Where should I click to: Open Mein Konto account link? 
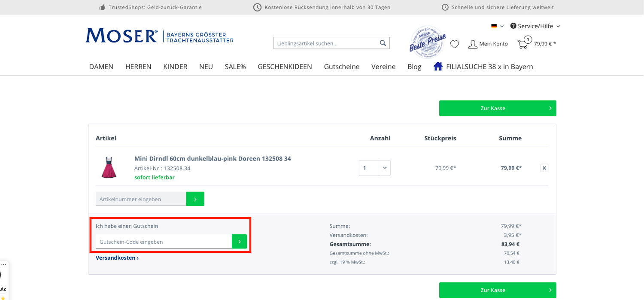point(488,44)
